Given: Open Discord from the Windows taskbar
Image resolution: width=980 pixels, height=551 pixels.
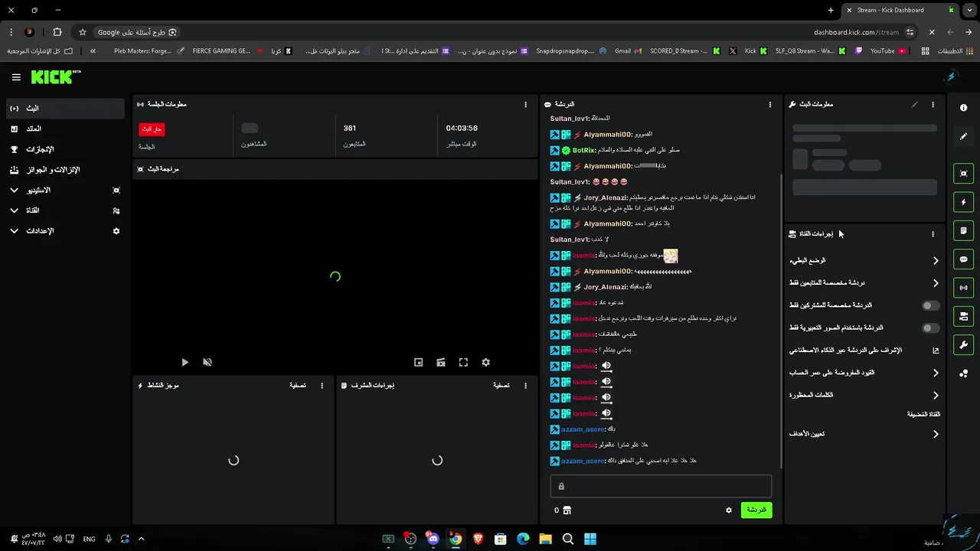Looking at the screenshot, I should tap(433, 539).
